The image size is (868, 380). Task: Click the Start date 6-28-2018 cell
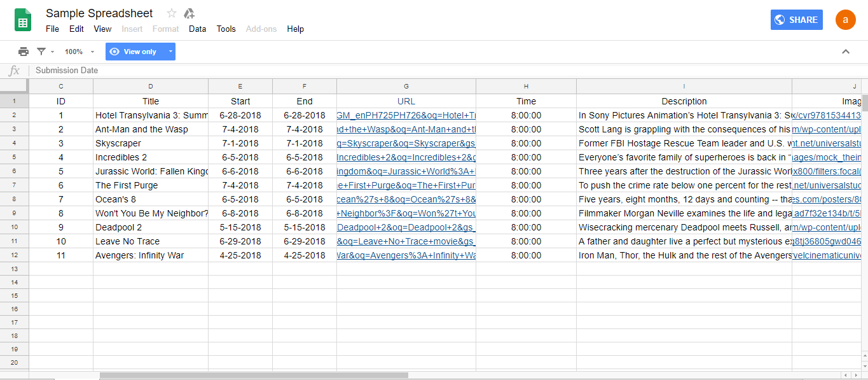[240, 115]
